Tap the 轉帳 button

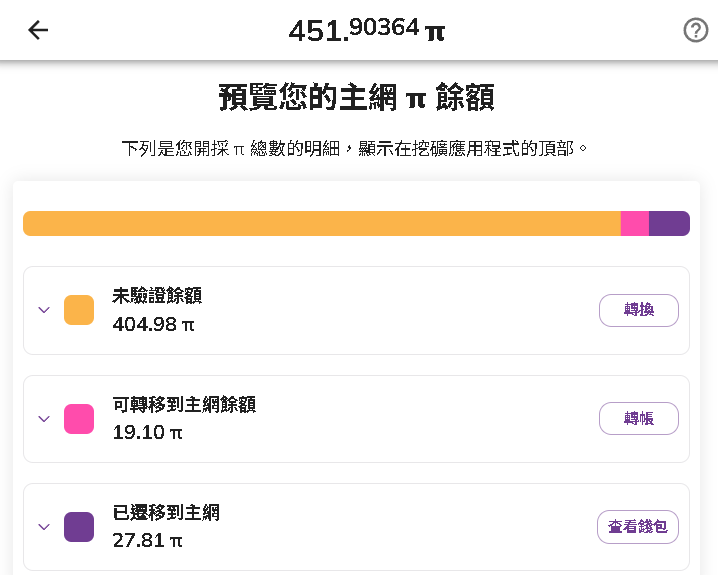[x=639, y=418]
